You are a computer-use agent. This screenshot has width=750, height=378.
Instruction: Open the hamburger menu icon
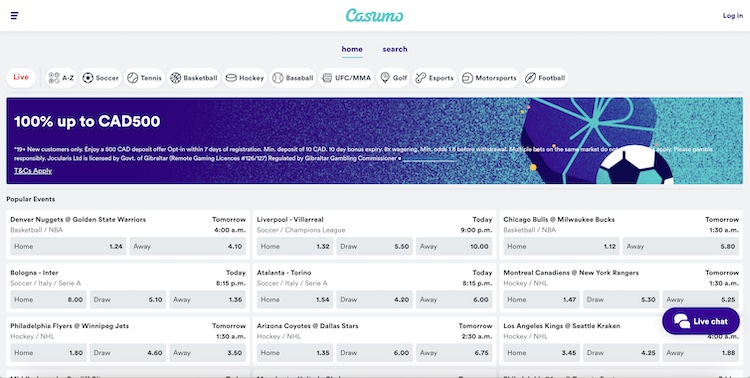pyautogui.click(x=14, y=16)
